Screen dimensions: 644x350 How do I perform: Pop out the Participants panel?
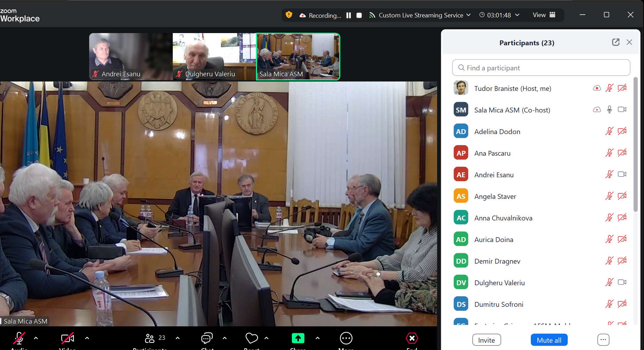pos(615,42)
